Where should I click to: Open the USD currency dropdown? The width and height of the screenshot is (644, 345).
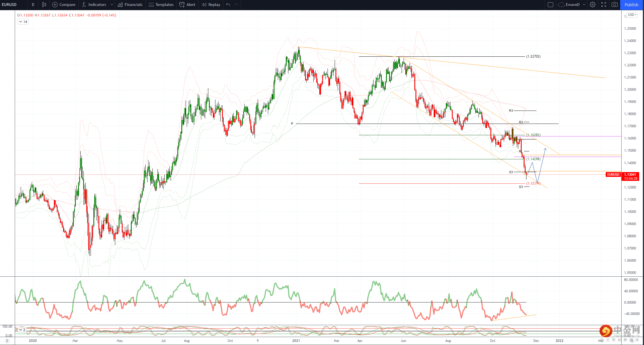tap(632, 15)
